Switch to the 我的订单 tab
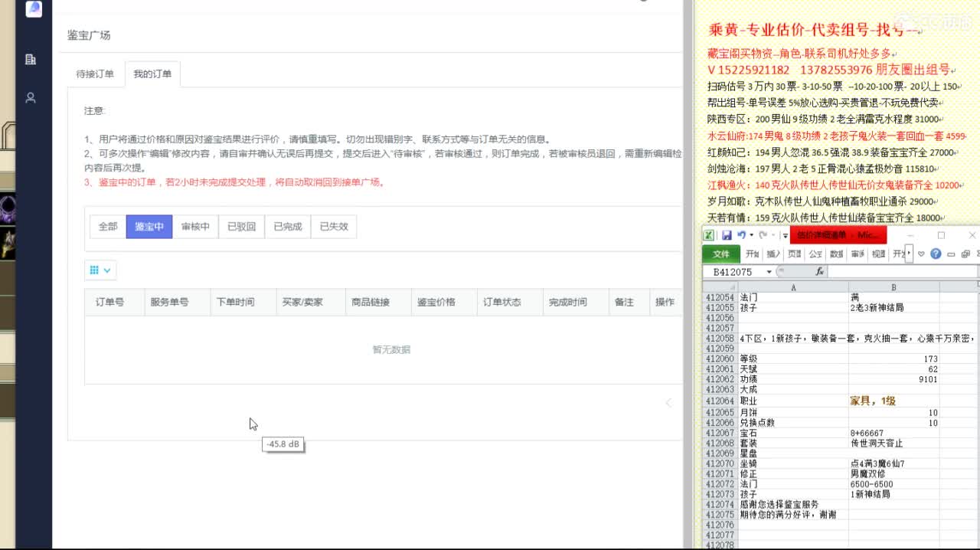The image size is (980, 550). [152, 74]
